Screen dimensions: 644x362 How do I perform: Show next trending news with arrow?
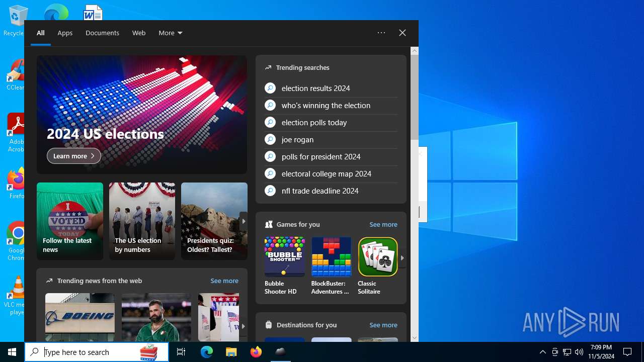coord(243,326)
